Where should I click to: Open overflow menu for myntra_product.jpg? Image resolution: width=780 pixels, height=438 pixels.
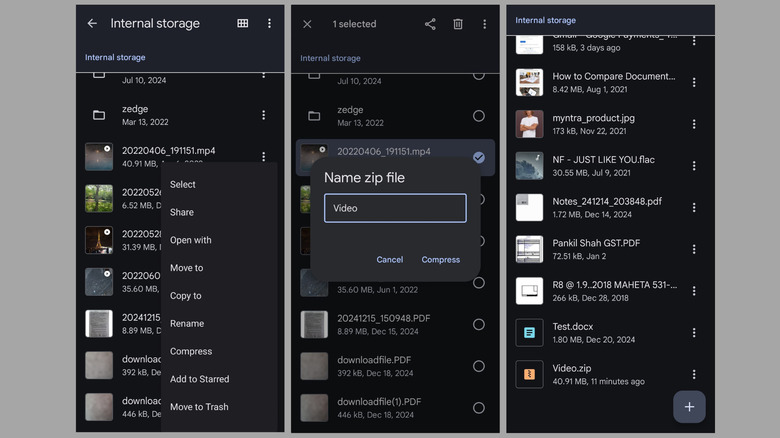[694, 124]
